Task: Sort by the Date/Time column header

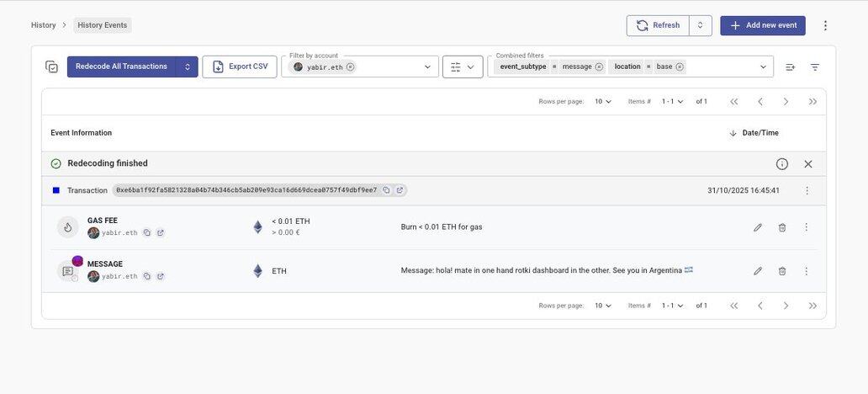Action: (x=759, y=133)
